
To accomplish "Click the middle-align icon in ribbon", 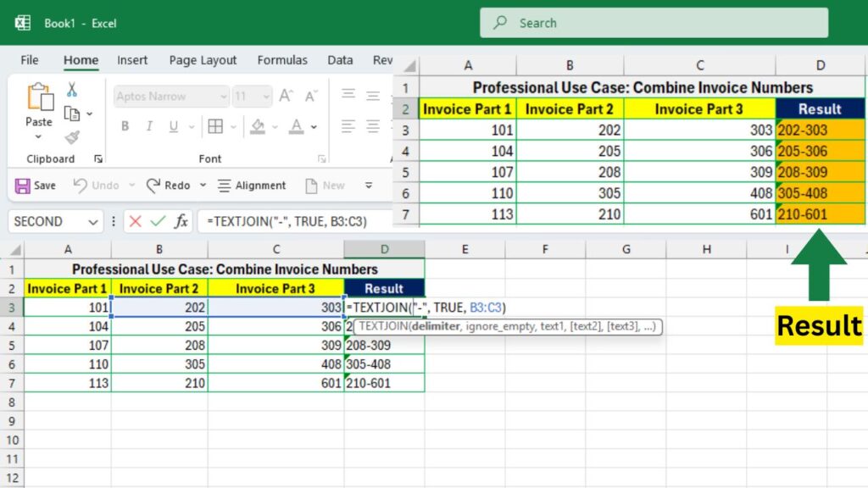I will (x=373, y=95).
